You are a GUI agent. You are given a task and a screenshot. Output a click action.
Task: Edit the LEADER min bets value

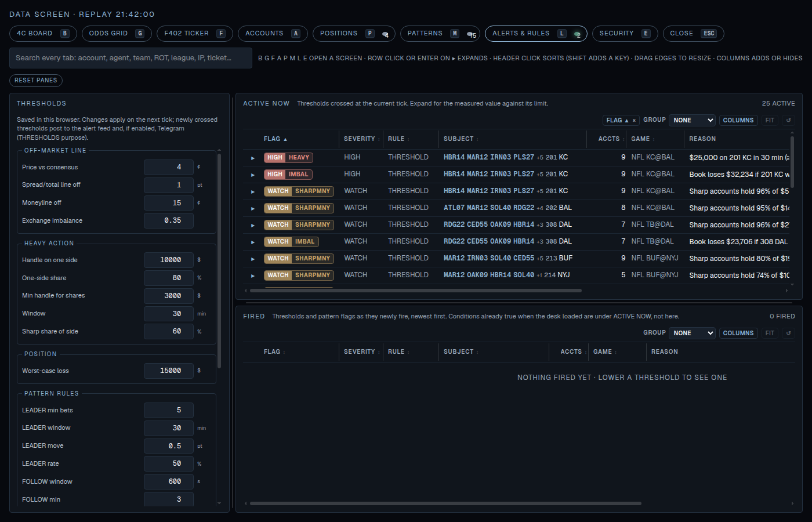pyautogui.click(x=168, y=410)
